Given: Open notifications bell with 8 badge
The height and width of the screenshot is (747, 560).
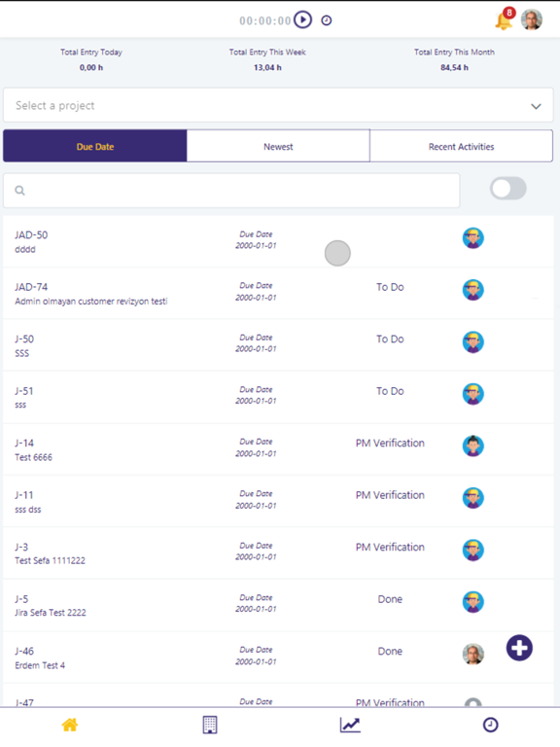Looking at the screenshot, I should tap(505, 19).
